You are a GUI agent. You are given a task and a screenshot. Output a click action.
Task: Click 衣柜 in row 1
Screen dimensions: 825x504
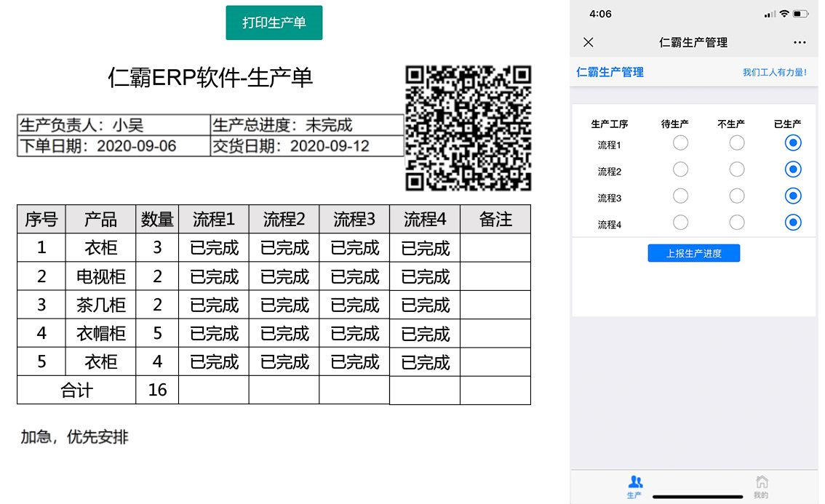click(x=100, y=247)
